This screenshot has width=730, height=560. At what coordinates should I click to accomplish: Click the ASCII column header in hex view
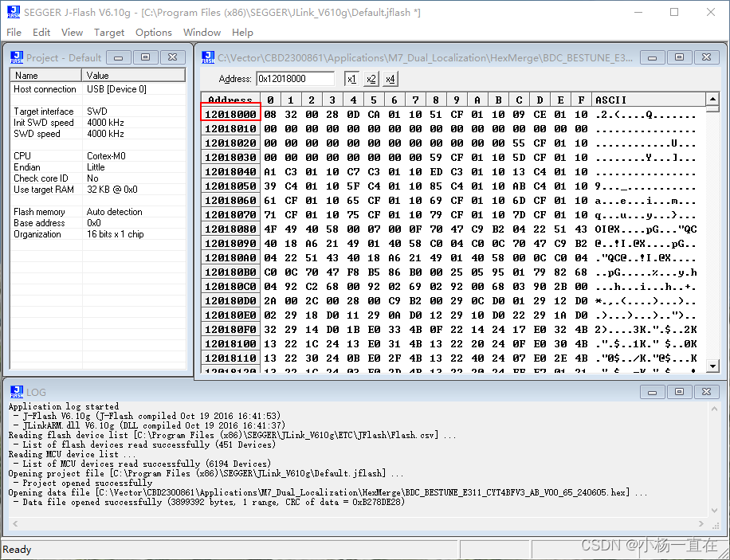[611, 100]
